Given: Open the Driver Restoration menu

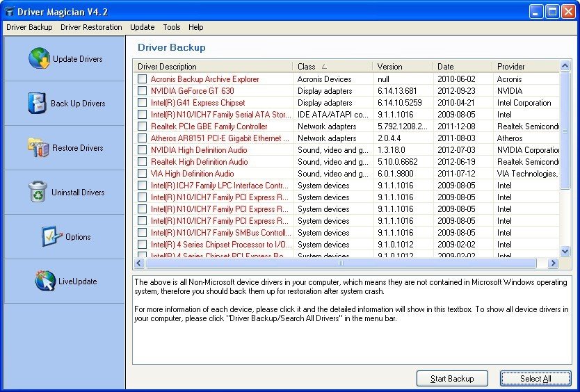Looking at the screenshot, I should click(91, 27).
